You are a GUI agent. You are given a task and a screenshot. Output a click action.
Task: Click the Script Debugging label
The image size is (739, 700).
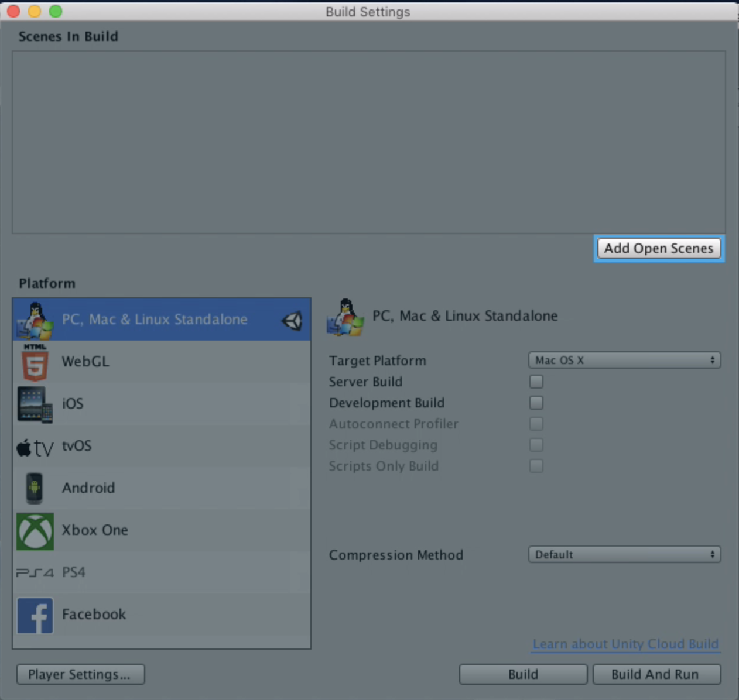click(x=383, y=445)
